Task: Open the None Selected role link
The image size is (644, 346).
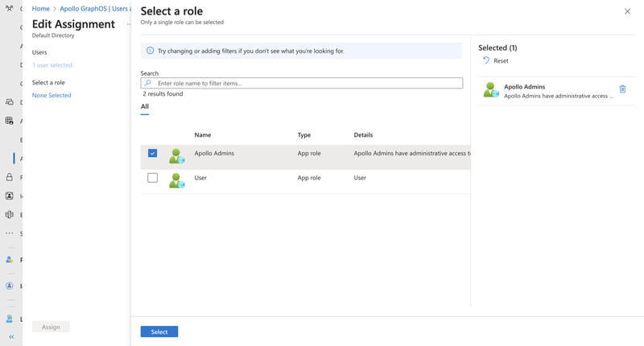Action: [x=52, y=95]
